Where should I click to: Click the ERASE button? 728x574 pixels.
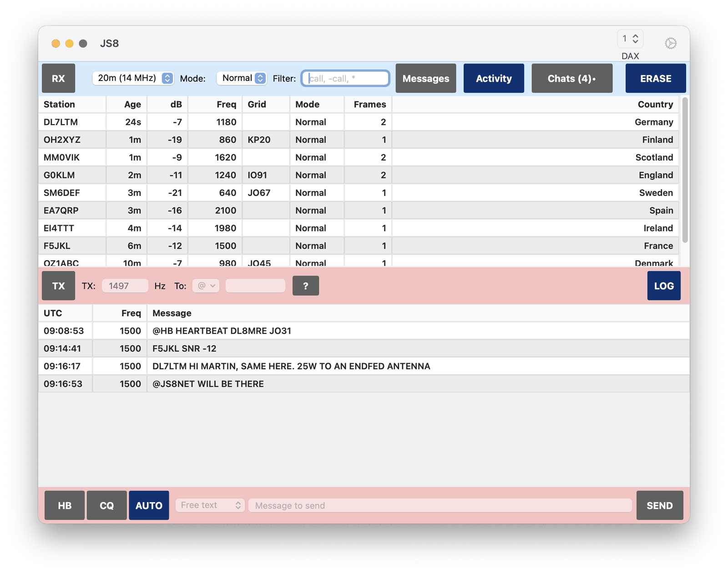(x=656, y=78)
